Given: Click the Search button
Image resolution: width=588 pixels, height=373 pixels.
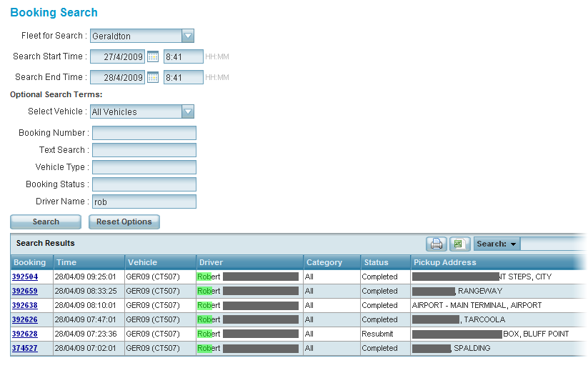Looking at the screenshot, I should (46, 222).
